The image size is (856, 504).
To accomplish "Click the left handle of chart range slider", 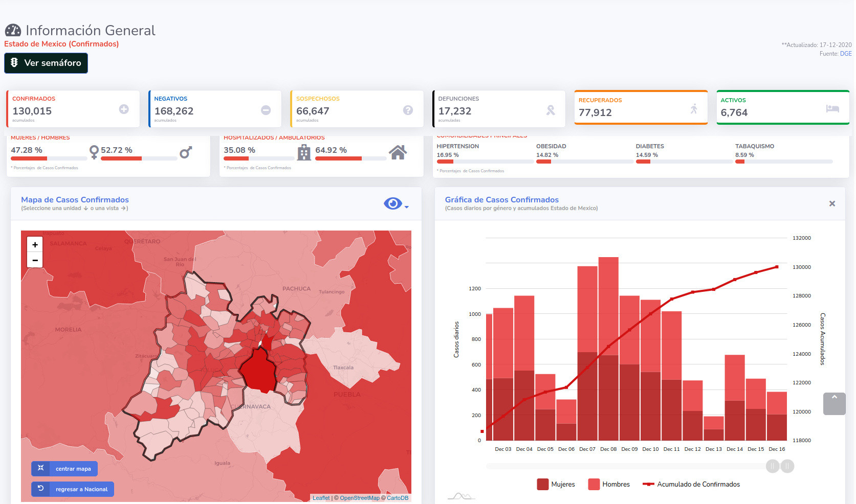I will pos(773,466).
